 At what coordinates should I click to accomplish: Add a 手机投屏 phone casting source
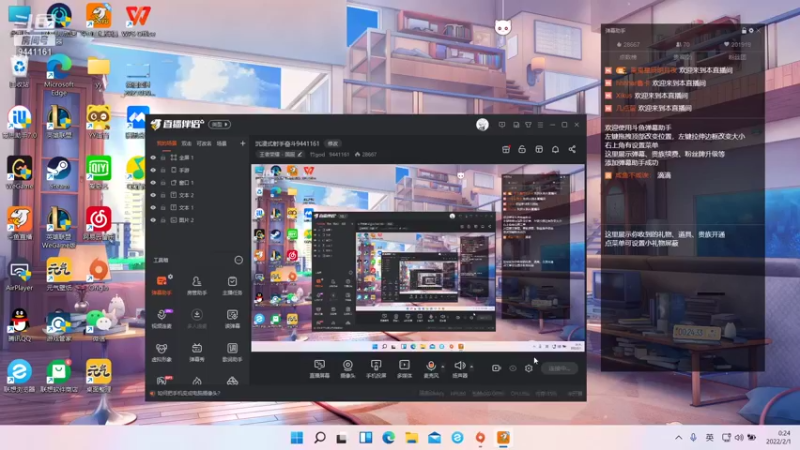pos(376,368)
